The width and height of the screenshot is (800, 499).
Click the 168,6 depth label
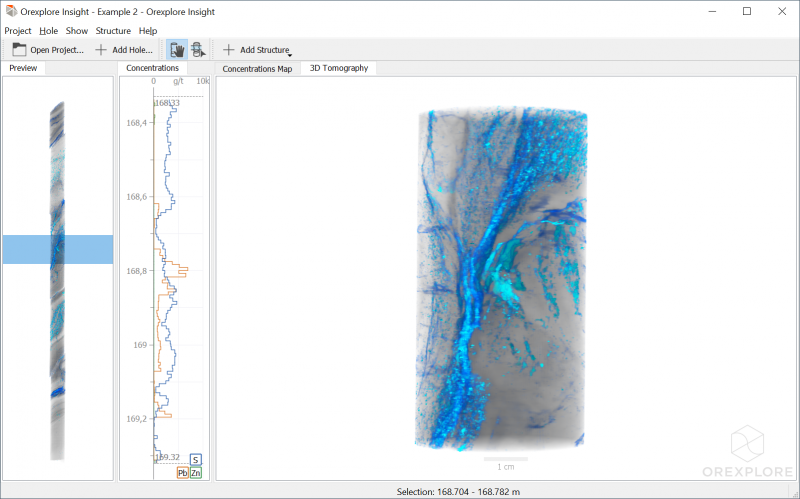click(137, 197)
